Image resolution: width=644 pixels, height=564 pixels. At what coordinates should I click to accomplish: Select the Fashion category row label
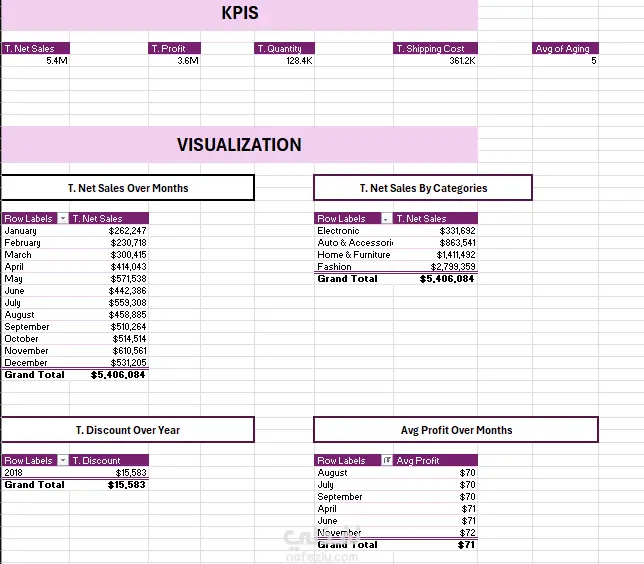pos(354,267)
